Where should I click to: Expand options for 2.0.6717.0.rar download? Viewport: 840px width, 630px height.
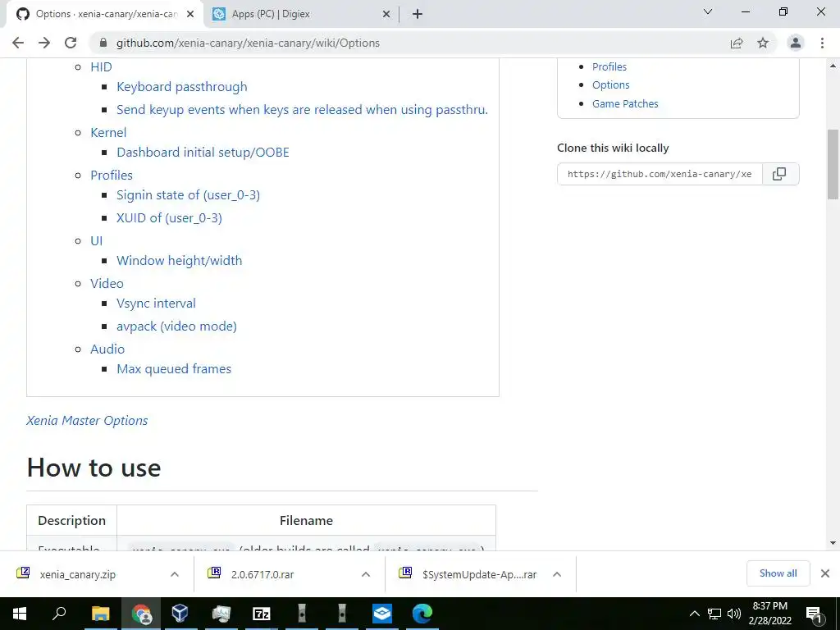click(x=366, y=574)
